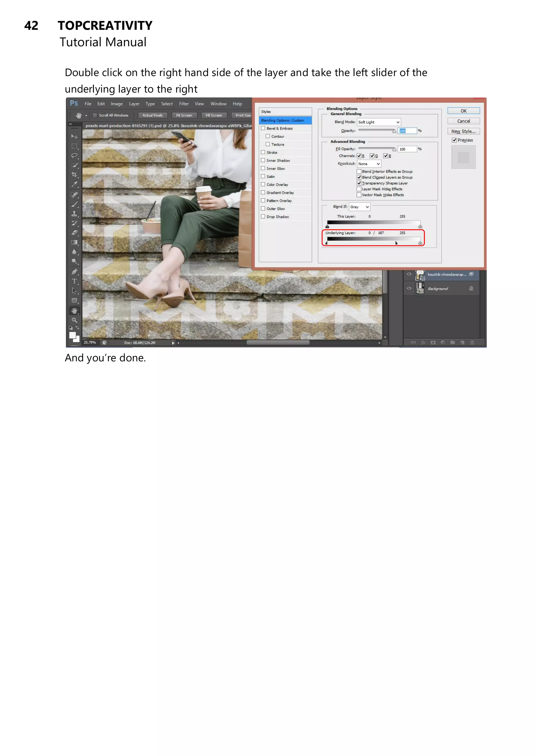Click the Fit Screen button
This screenshot has height=756, width=535.
(x=184, y=115)
